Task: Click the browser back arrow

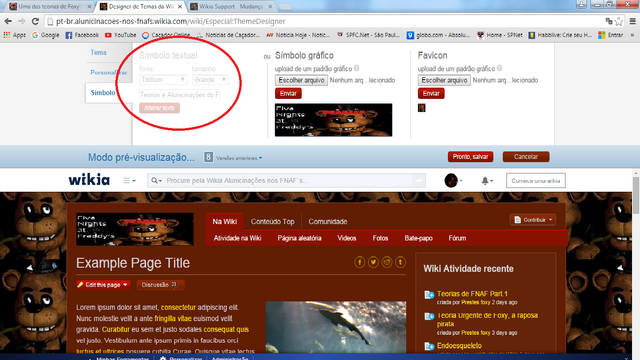Action: point(8,21)
